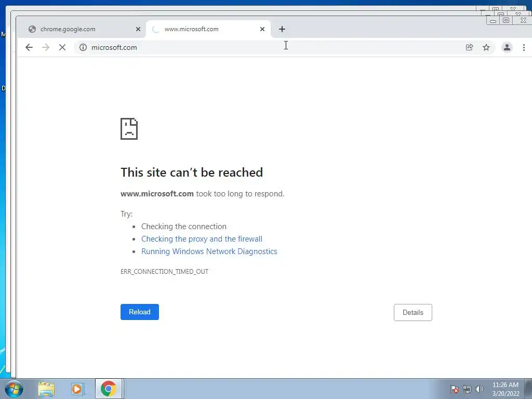Click the Show desktop button
Viewport: 532px width, 399px height.
528,389
